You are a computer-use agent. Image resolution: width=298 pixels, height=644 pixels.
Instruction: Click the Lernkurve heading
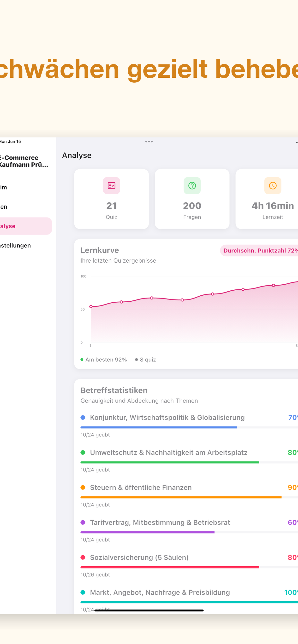tap(100, 250)
